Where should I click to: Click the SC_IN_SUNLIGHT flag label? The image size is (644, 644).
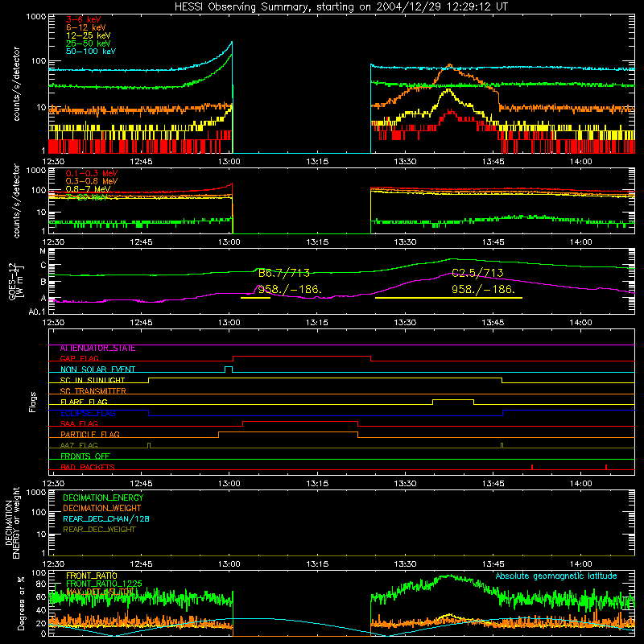coord(93,380)
